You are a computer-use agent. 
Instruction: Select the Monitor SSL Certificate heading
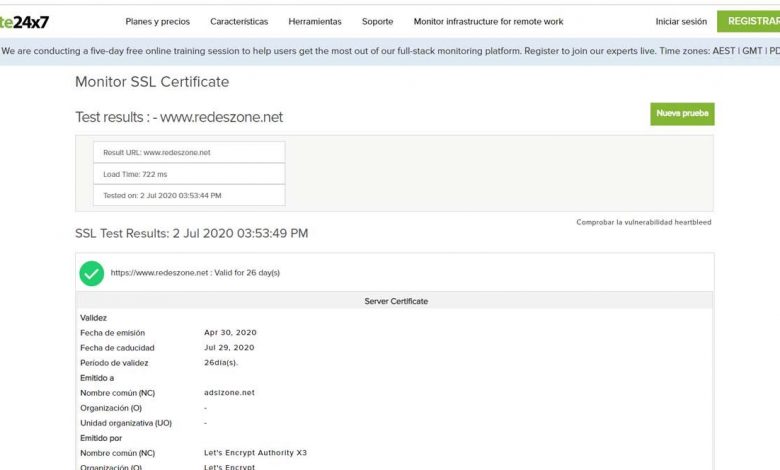point(152,82)
